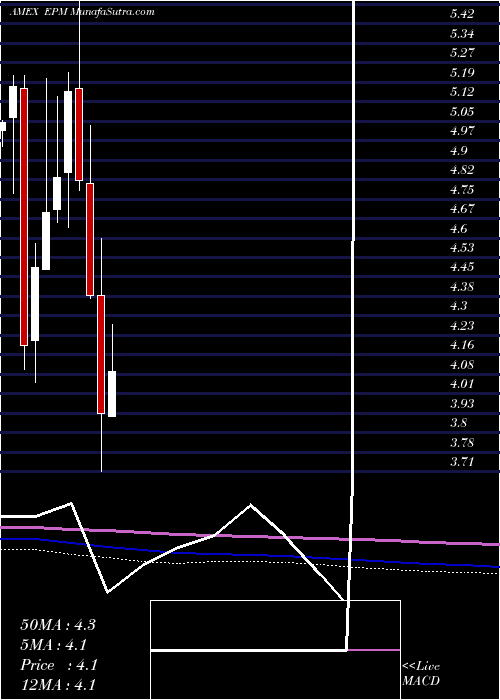Click the 3.93 price axis label
This screenshot has width=500, height=700.
[462, 403]
